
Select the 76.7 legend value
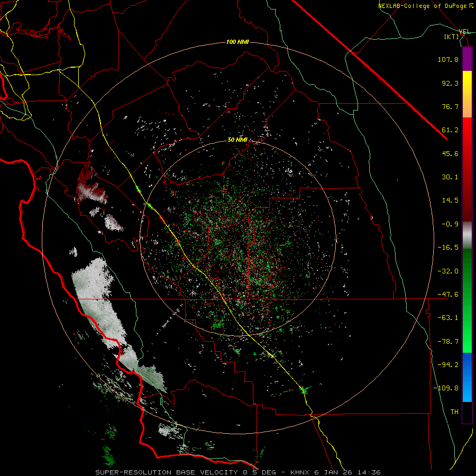pyautogui.click(x=450, y=106)
